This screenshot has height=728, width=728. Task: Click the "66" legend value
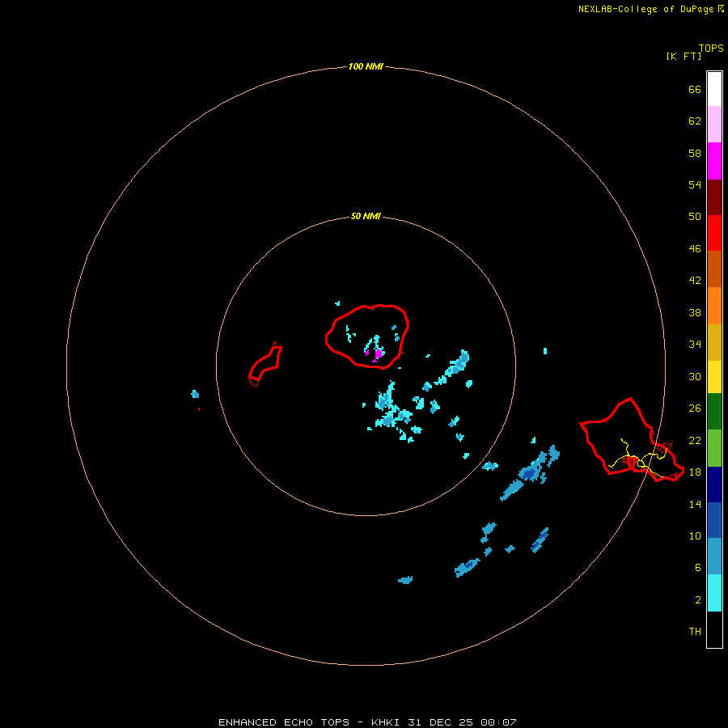tap(695, 89)
